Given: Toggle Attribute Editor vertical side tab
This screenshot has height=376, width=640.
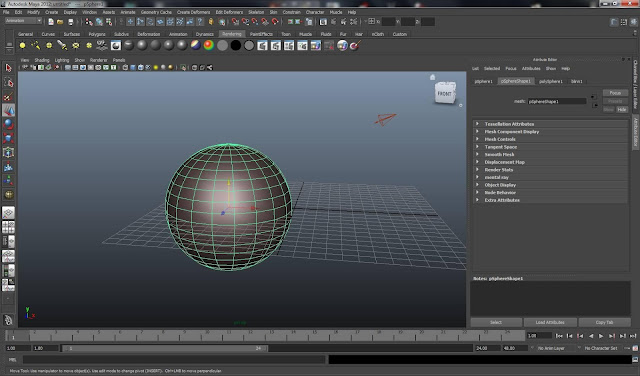Looking at the screenshot, I should point(636,132).
